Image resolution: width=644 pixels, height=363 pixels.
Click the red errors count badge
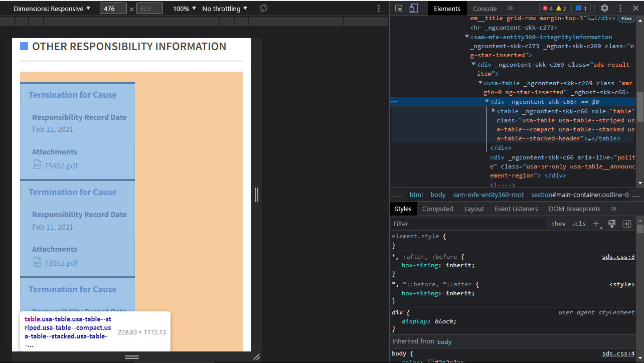[x=547, y=9]
